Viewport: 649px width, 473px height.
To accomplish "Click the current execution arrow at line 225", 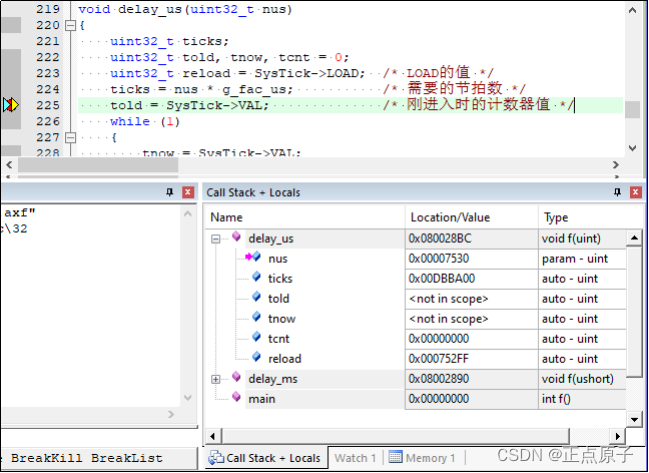I will click(x=11, y=105).
